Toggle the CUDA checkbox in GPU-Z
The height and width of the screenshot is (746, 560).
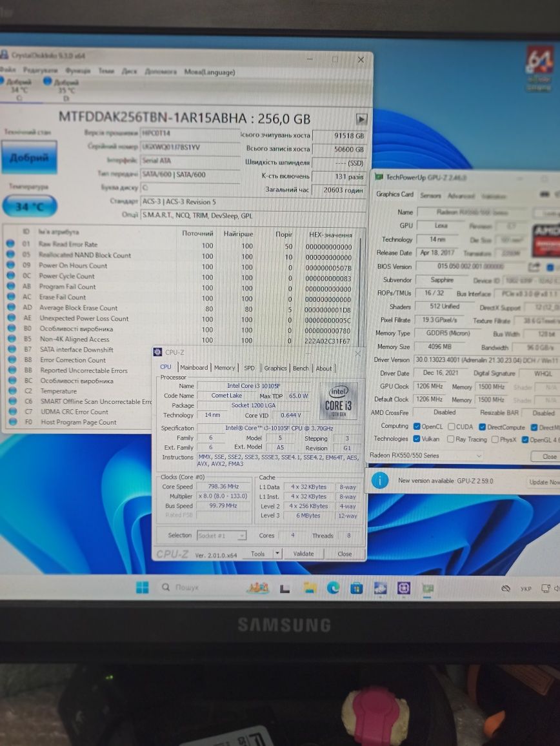point(452,427)
